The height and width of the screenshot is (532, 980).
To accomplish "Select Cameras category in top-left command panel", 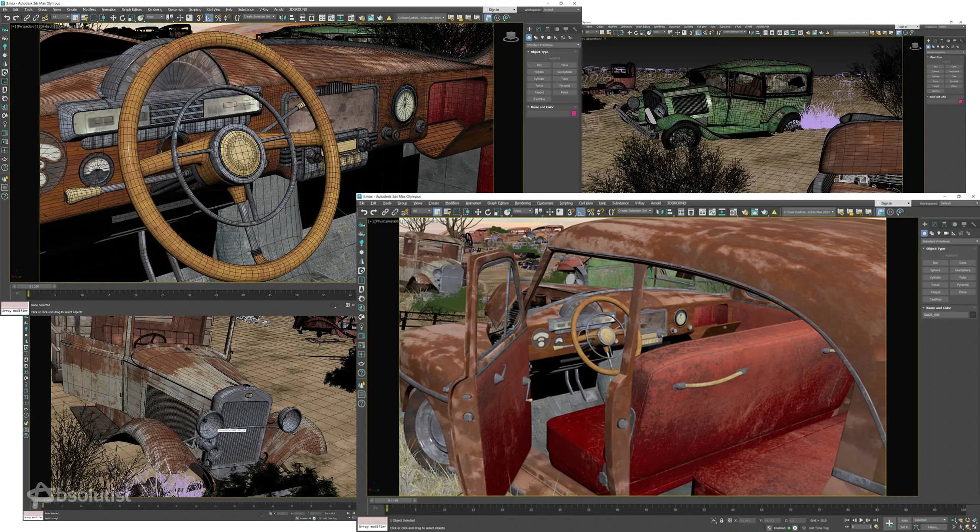I will click(x=549, y=38).
